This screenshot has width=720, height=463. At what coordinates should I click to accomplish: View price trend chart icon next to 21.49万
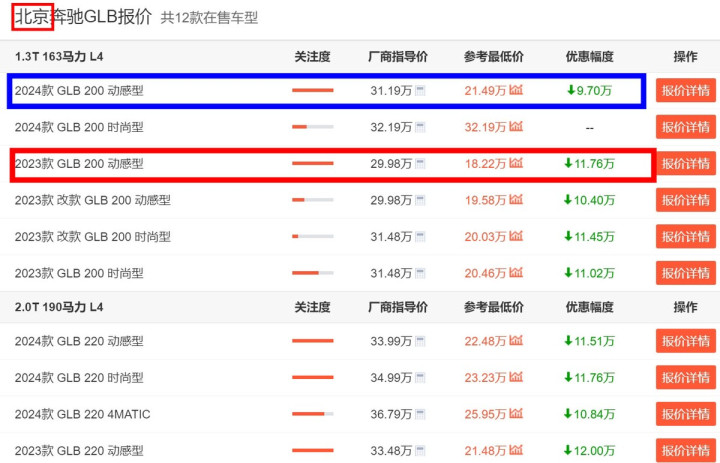[516, 90]
